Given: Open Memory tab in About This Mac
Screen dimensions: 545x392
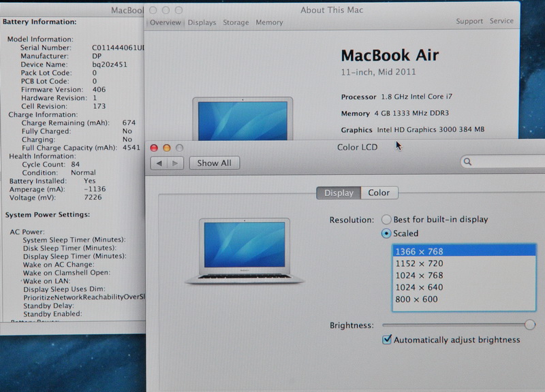Looking at the screenshot, I should (269, 22).
